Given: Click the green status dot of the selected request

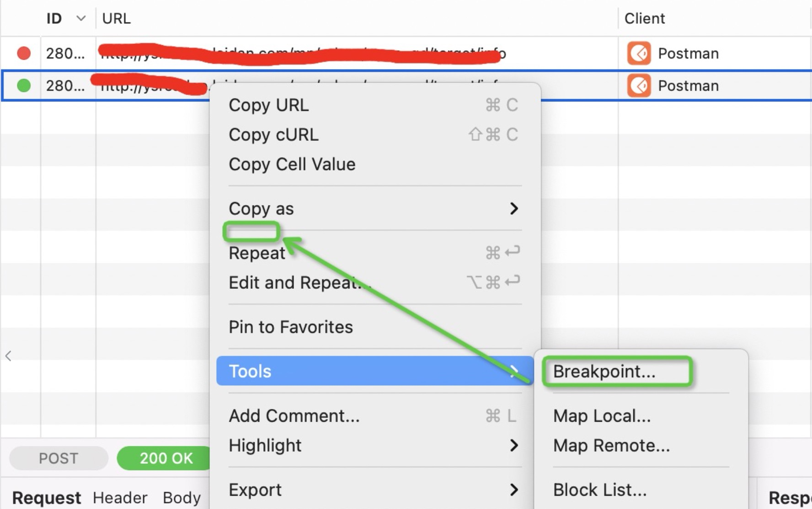Looking at the screenshot, I should click(23, 85).
